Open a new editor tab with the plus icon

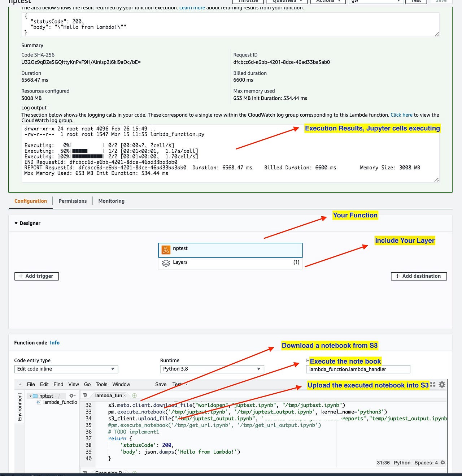coord(134,395)
